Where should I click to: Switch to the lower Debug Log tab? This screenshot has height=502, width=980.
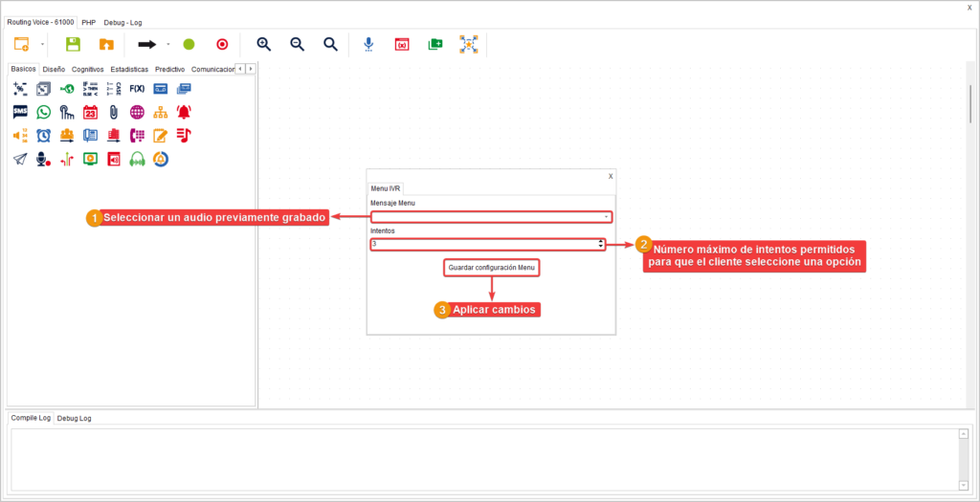[74, 419]
